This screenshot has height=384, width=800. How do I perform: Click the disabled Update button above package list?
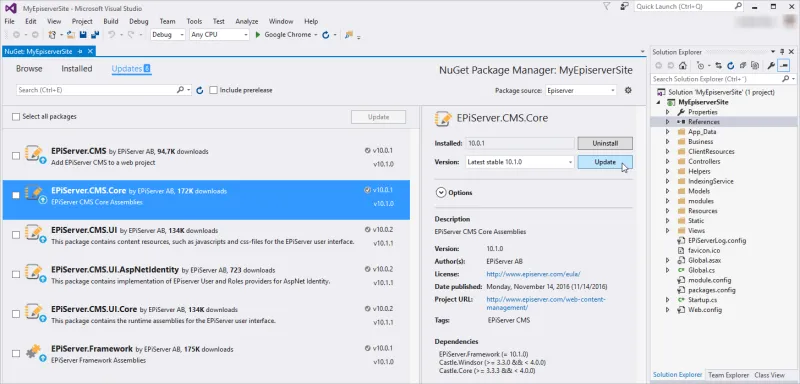click(x=378, y=117)
